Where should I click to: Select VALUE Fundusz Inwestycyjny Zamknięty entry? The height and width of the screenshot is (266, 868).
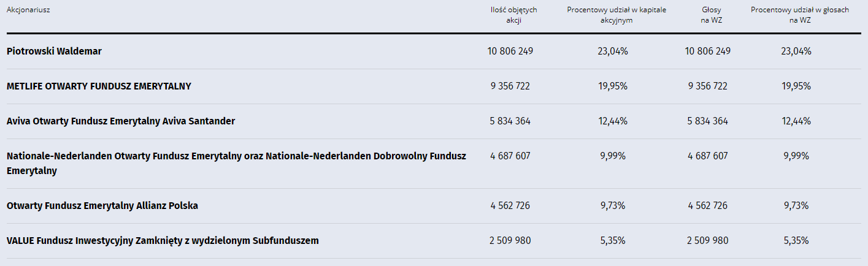tap(163, 241)
